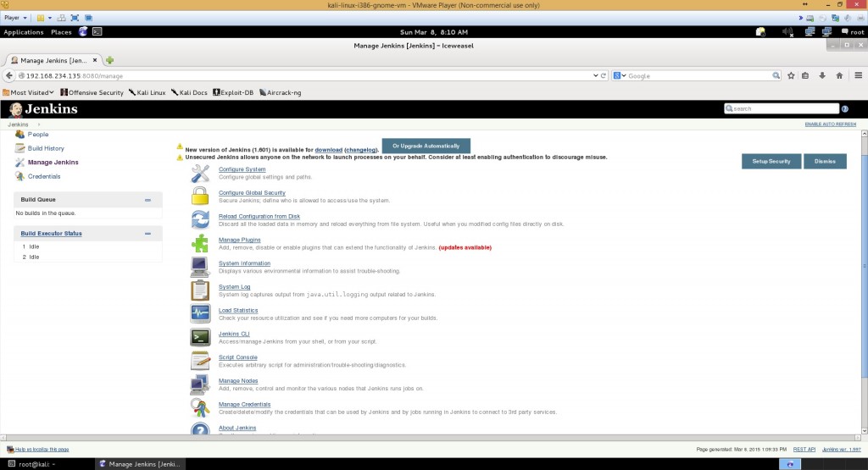Open the Configure System wrench icon
868x470 pixels.
[200, 173]
